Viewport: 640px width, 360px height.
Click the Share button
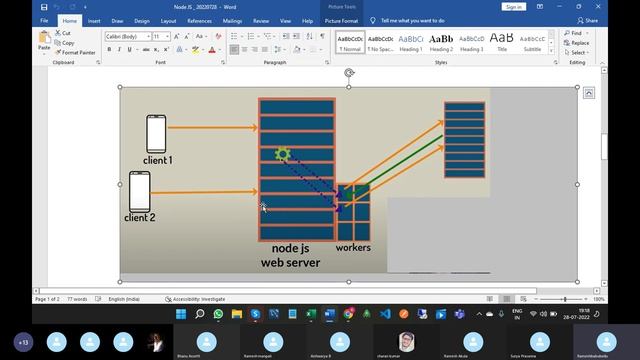tap(588, 20)
